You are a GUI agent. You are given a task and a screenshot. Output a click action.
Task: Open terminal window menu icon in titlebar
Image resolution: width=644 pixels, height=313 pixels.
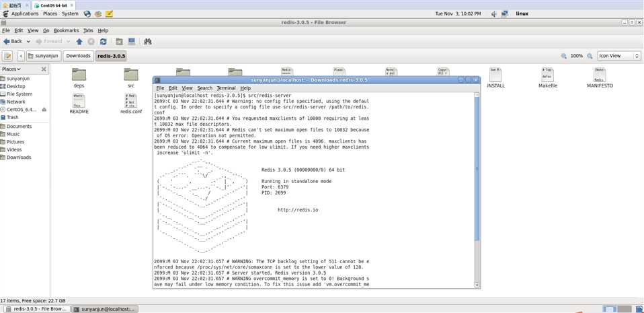(157, 80)
